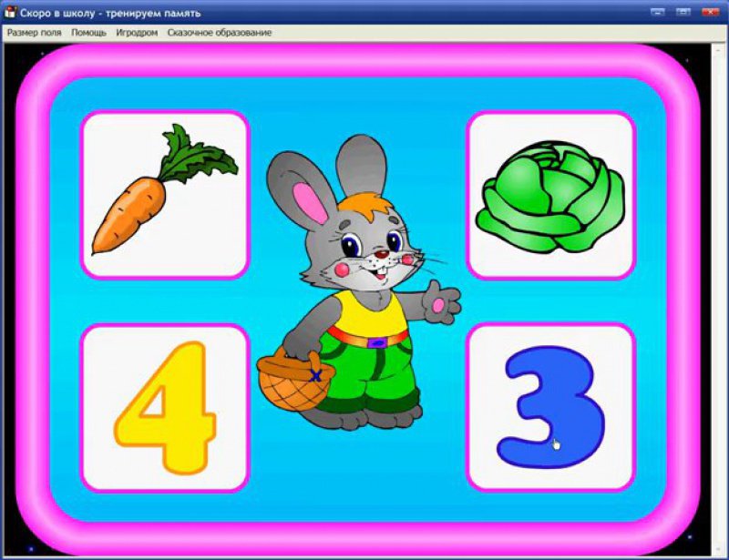Maximize the game window
729x560 pixels.
(x=683, y=12)
